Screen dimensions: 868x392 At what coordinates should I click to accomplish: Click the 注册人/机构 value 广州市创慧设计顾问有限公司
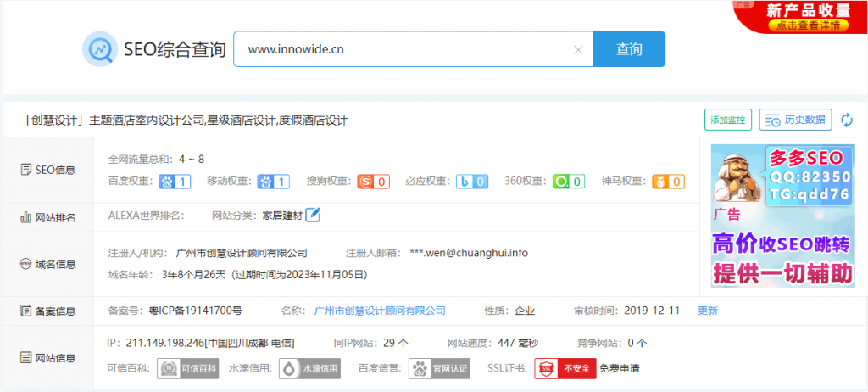(242, 253)
